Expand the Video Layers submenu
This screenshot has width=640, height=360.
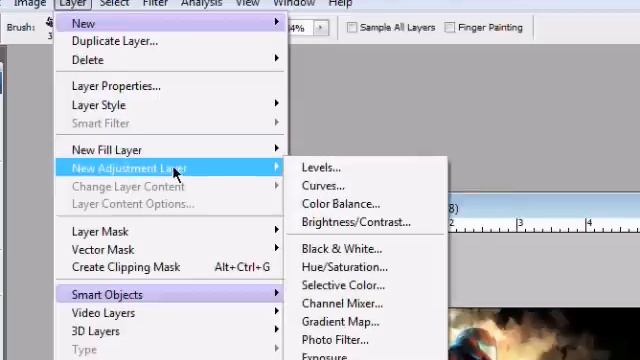171,313
